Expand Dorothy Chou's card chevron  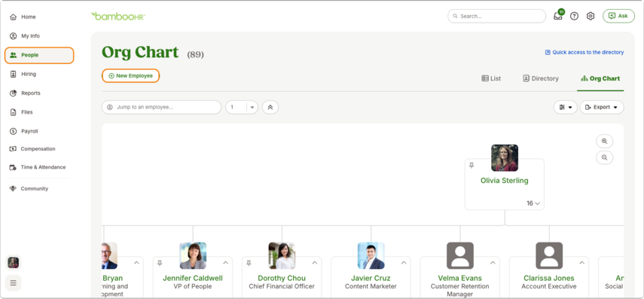coord(315,263)
